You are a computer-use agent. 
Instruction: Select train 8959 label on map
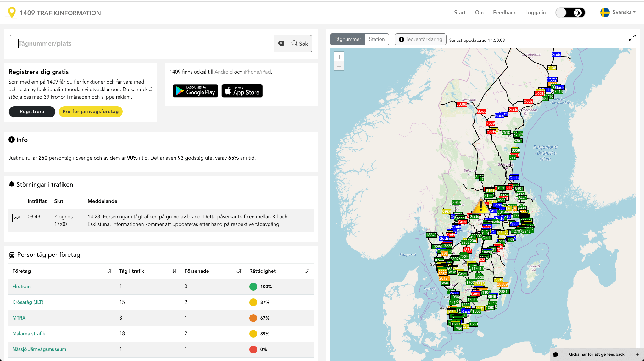click(457, 203)
